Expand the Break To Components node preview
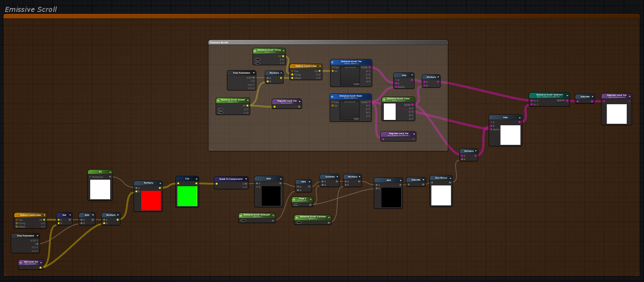644x282 pixels. click(x=246, y=179)
